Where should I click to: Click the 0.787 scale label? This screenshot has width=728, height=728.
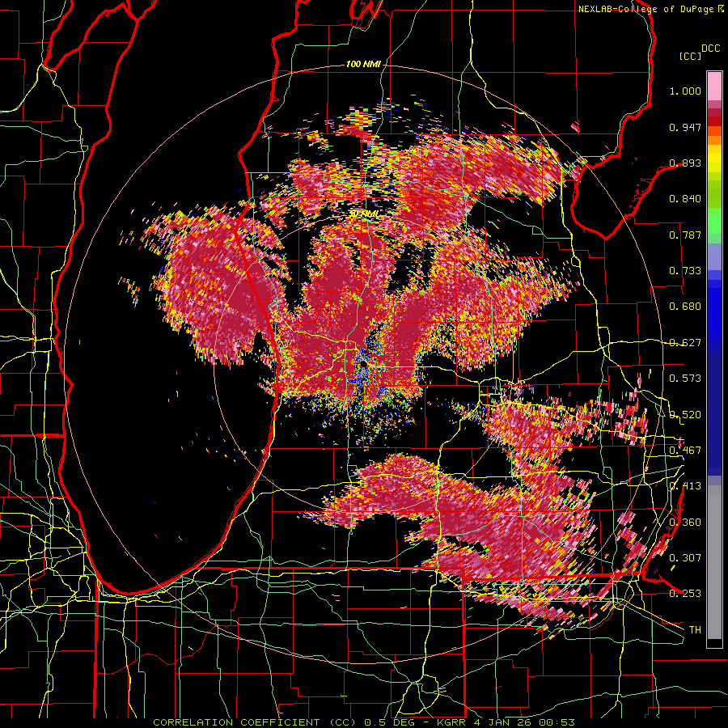pyautogui.click(x=685, y=235)
